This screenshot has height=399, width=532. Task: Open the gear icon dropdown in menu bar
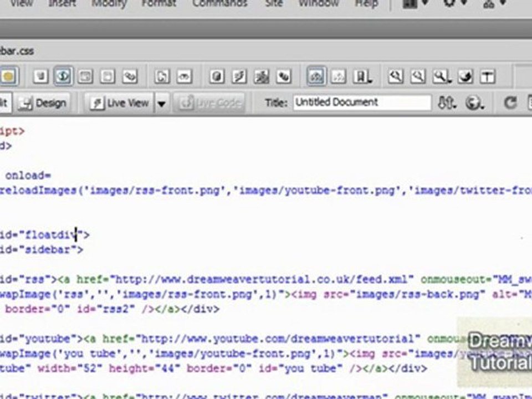coord(456,3)
